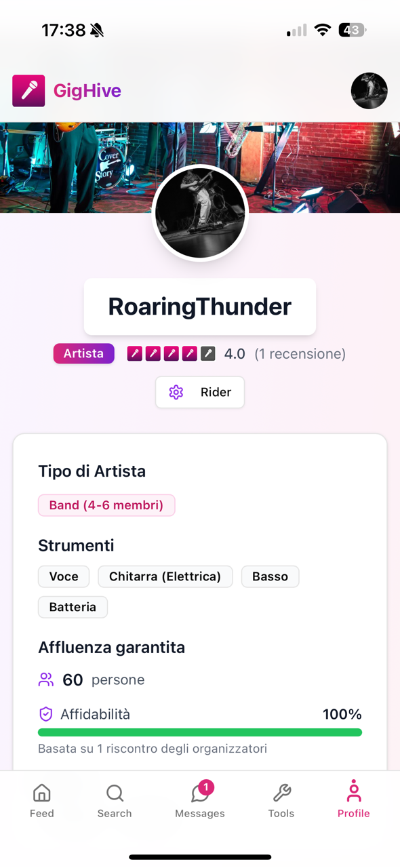
Task: Click the gear icon on Rider button
Action: pos(176,392)
